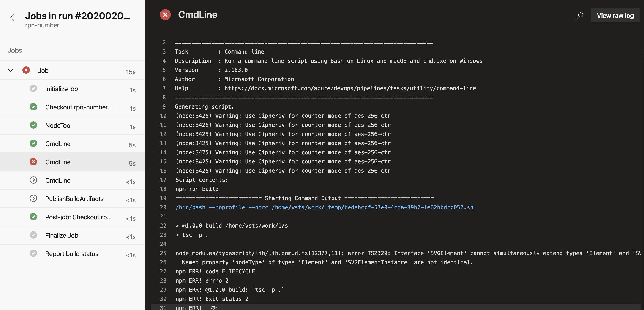644x310 pixels.
Task: Click the red failure icon beside Job
Action: coord(26,70)
